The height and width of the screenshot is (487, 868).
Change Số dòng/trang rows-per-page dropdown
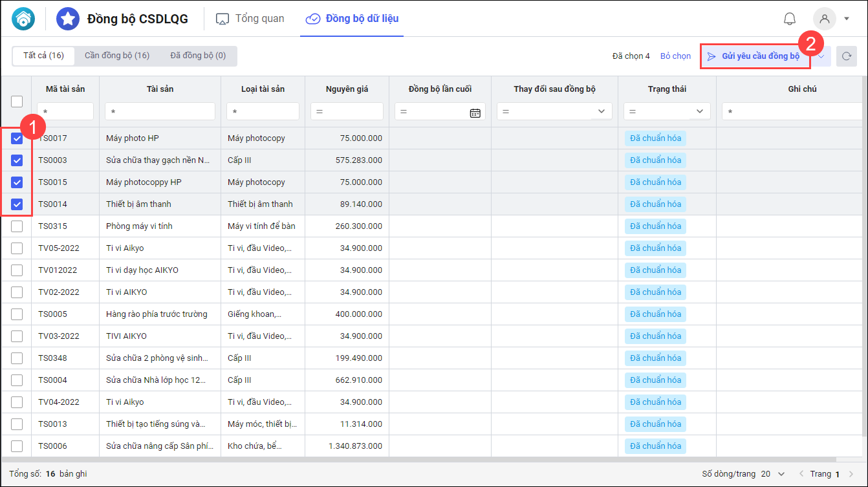click(774, 474)
